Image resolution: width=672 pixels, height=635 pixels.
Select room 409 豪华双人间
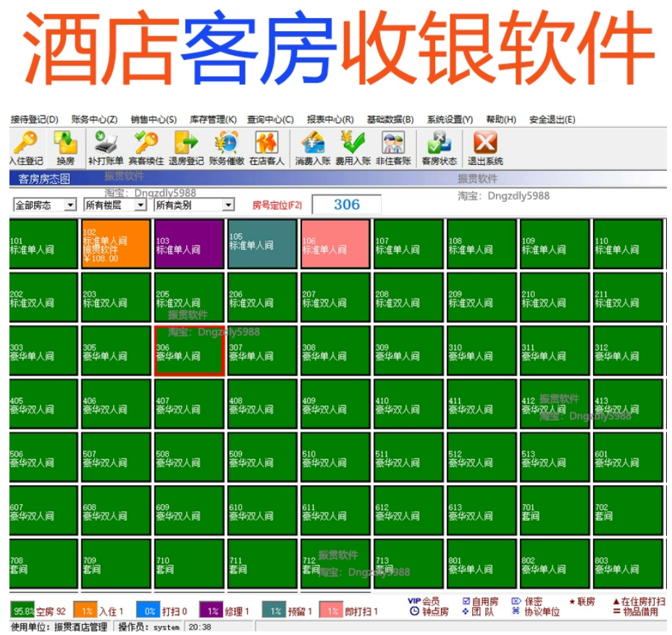pyautogui.click(x=335, y=404)
